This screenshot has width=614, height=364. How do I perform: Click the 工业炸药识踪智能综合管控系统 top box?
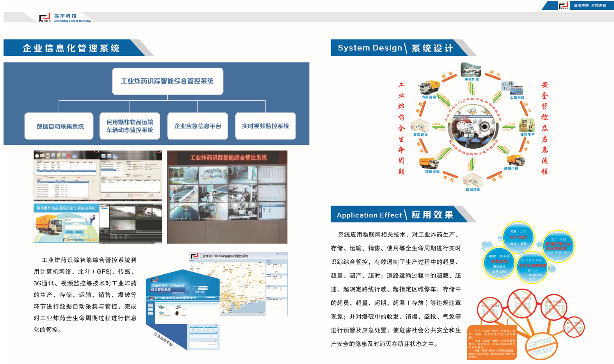click(167, 81)
